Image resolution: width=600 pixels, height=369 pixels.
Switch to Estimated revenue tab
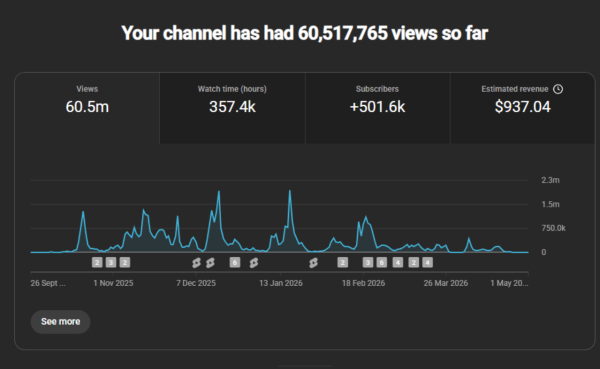click(522, 108)
